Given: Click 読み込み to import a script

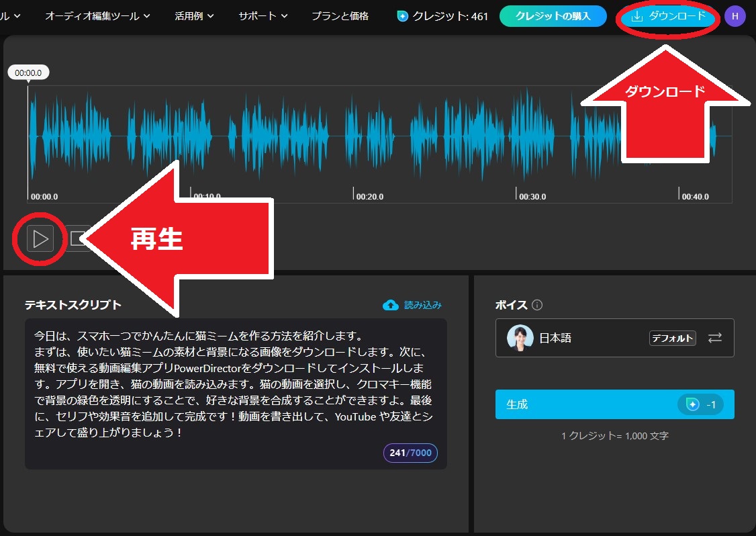Looking at the screenshot, I should tap(423, 305).
